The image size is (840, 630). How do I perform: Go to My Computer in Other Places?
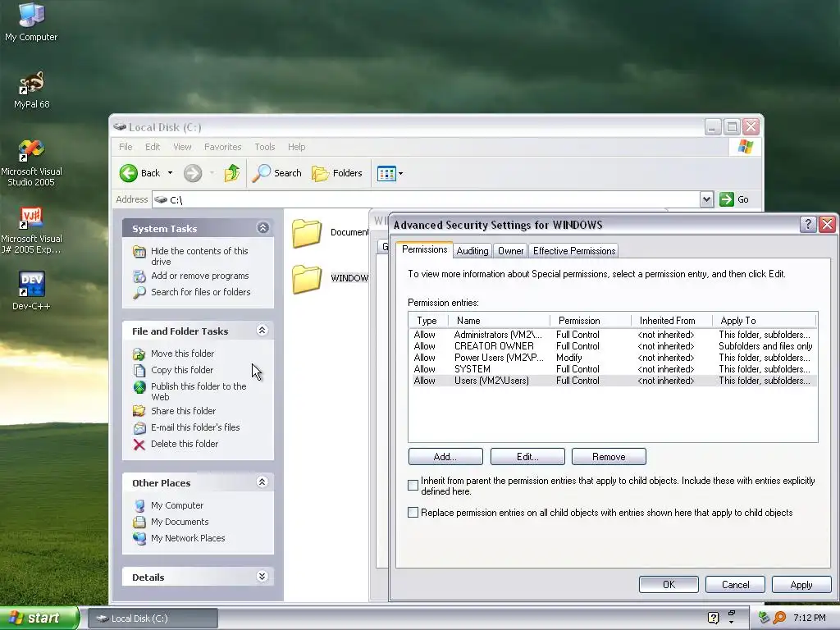pos(177,505)
